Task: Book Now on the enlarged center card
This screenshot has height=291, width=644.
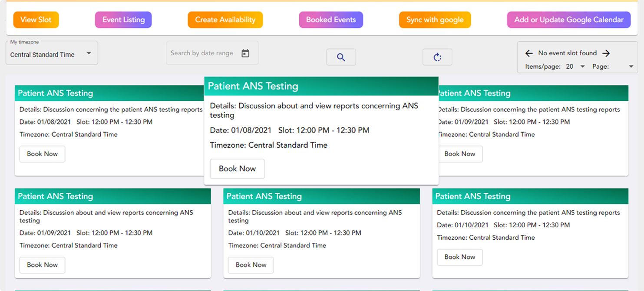Action: (237, 169)
